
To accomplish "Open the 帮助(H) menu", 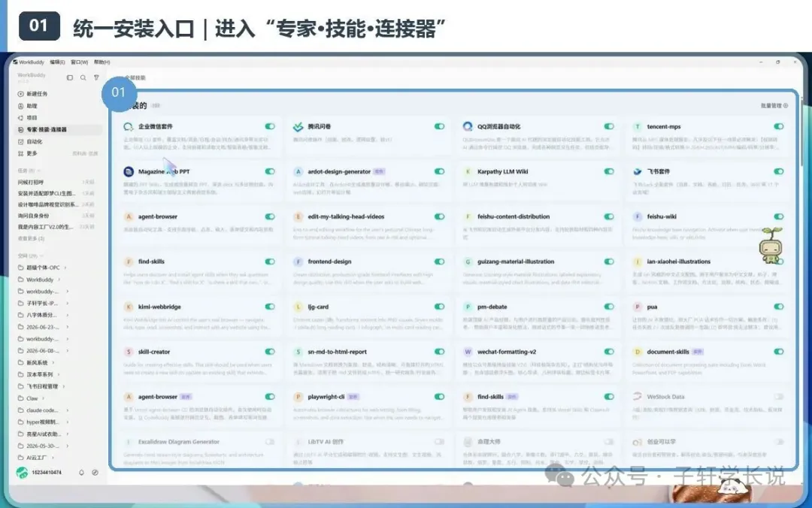I will click(102, 62).
